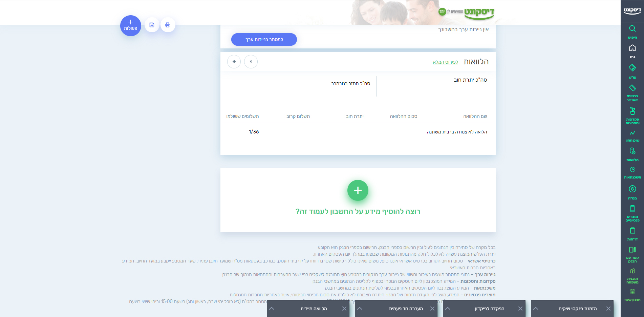The image size is (644, 317).
Task: Expand the cheque book order (הזמנת פנקסי שיקים) panel
Action: pyautogui.click(x=536, y=309)
